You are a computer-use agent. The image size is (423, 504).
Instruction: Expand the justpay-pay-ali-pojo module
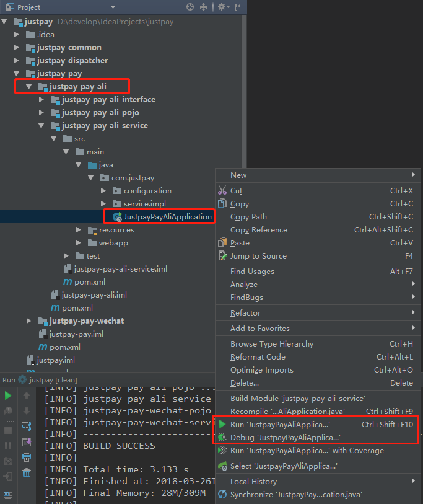click(x=41, y=112)
